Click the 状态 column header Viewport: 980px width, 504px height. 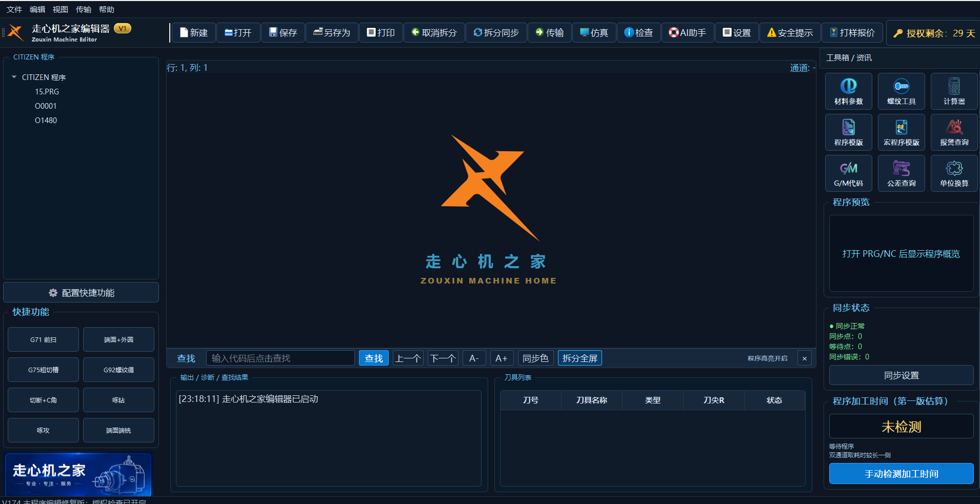[x=774, y=400]
